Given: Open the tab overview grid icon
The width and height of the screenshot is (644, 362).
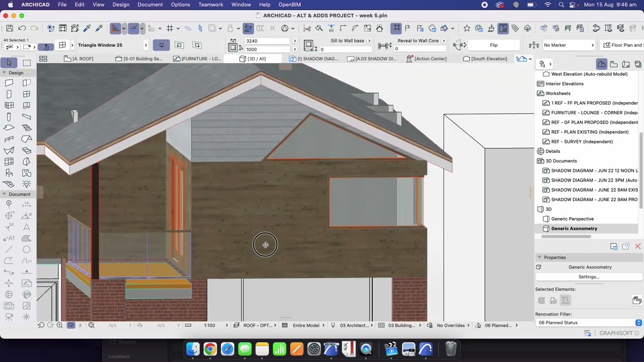Looking at the screenshot, I should point(43,59).
